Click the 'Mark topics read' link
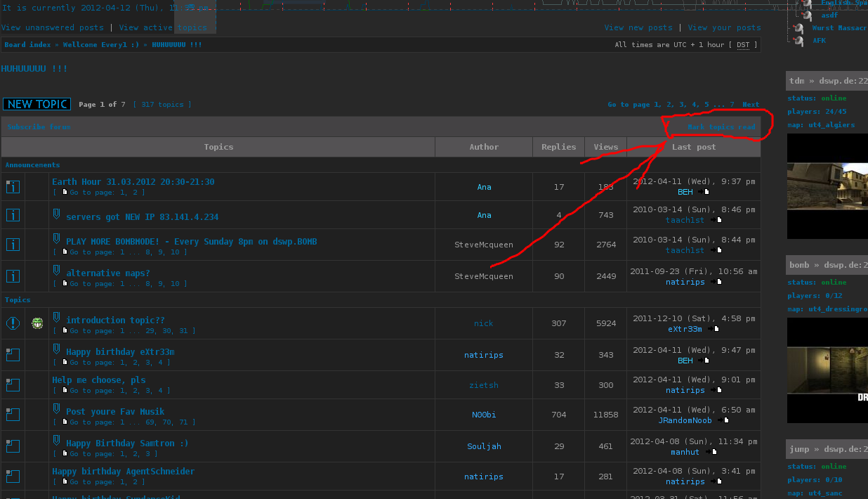Image resolution: width=868 pixels, height=499 pixels. click(x=721, y=127)
